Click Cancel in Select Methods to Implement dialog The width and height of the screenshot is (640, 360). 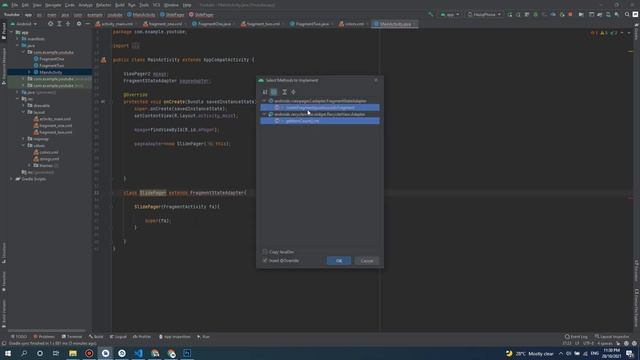(367, 260)
